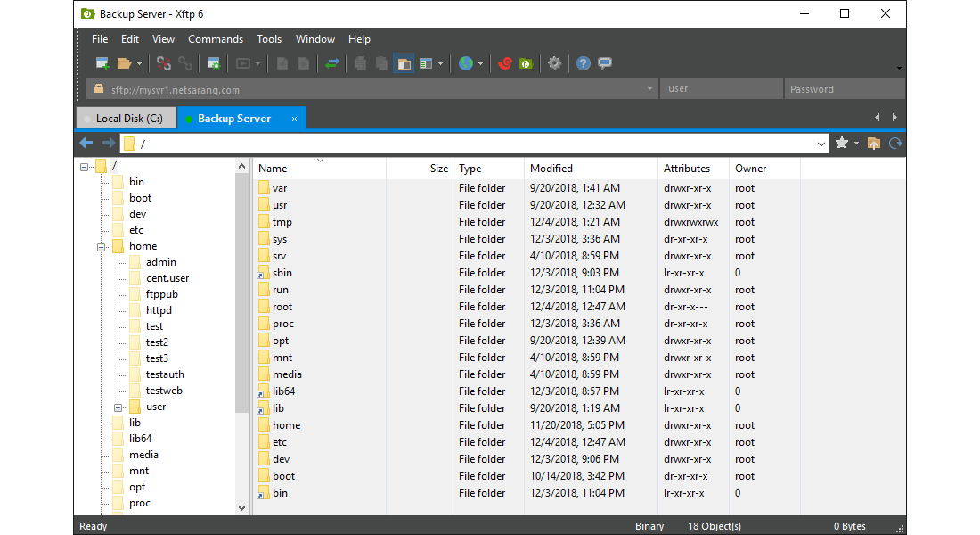This screenshot has height=535, width=980.
Task: Click the user field in the quick connect bar
Action: tap(722, 89)
